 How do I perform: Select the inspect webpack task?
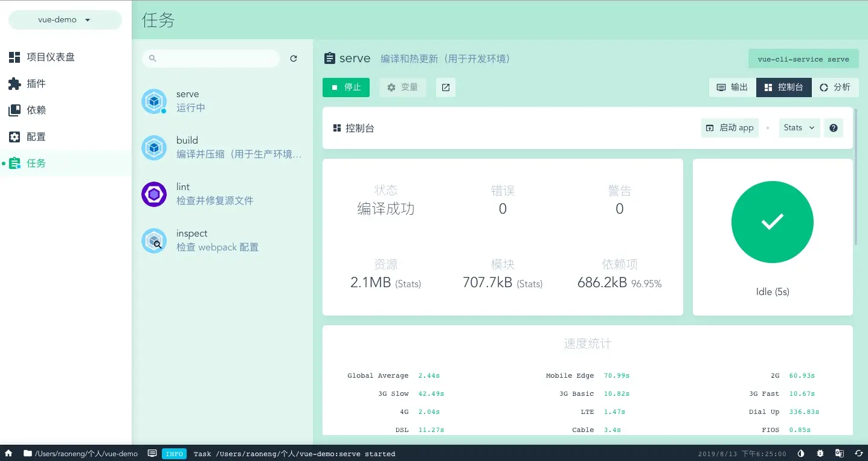click(222, 241)
